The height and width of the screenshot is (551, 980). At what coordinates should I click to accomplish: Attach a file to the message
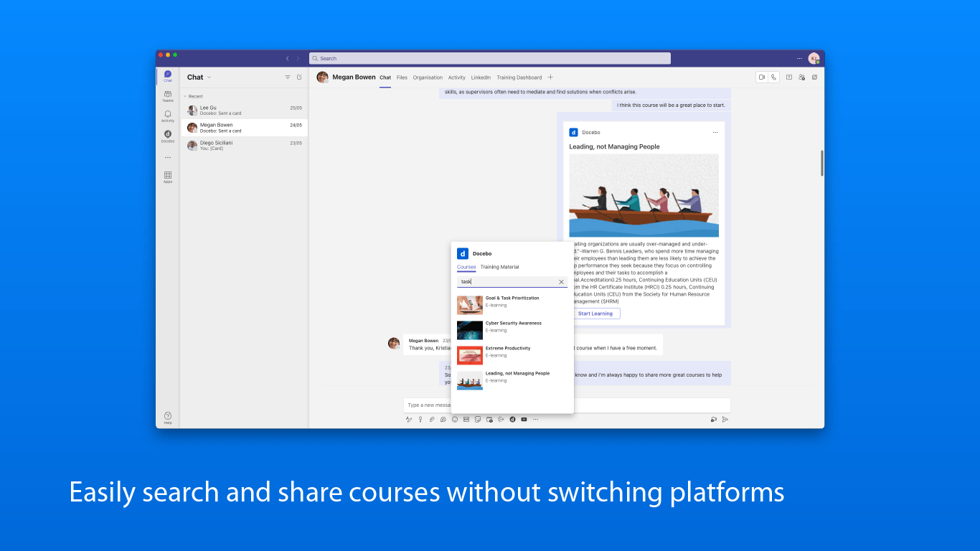point(432,419)
